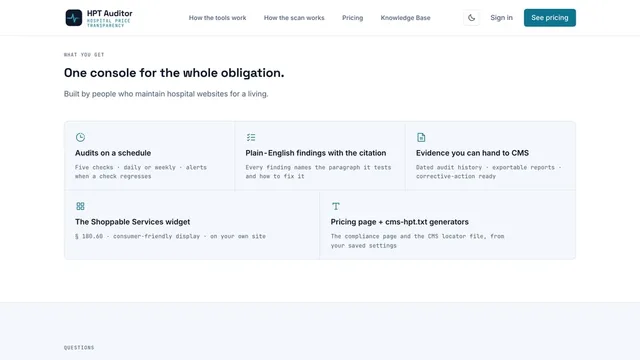Click the checklist icon on Plain-English findings card

click(251, 137)
